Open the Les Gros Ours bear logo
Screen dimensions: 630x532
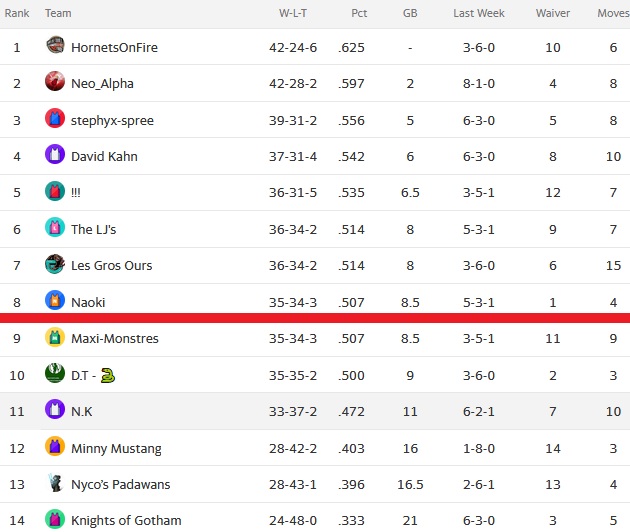55,264
